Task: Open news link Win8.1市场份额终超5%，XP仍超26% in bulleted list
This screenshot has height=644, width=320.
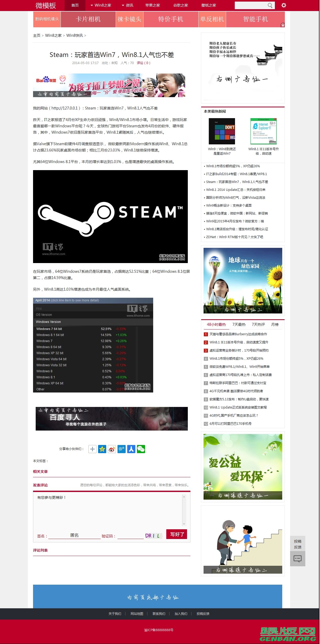Action: [233, 166]
